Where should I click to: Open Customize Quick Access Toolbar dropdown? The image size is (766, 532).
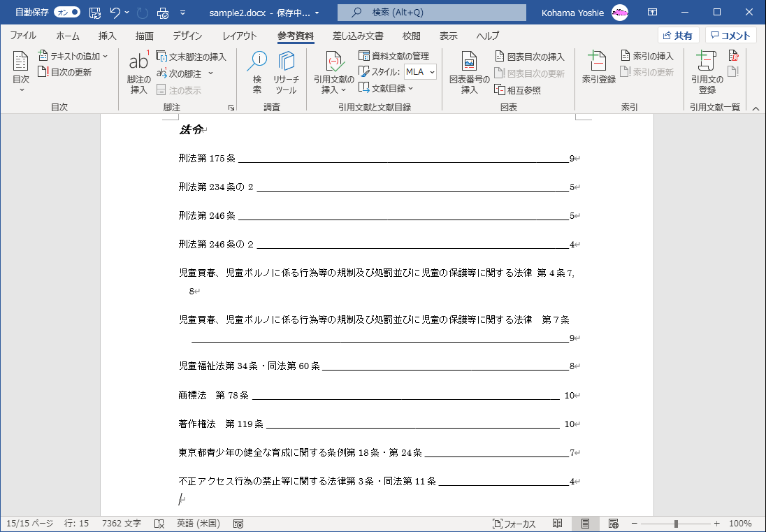[182, 13]
